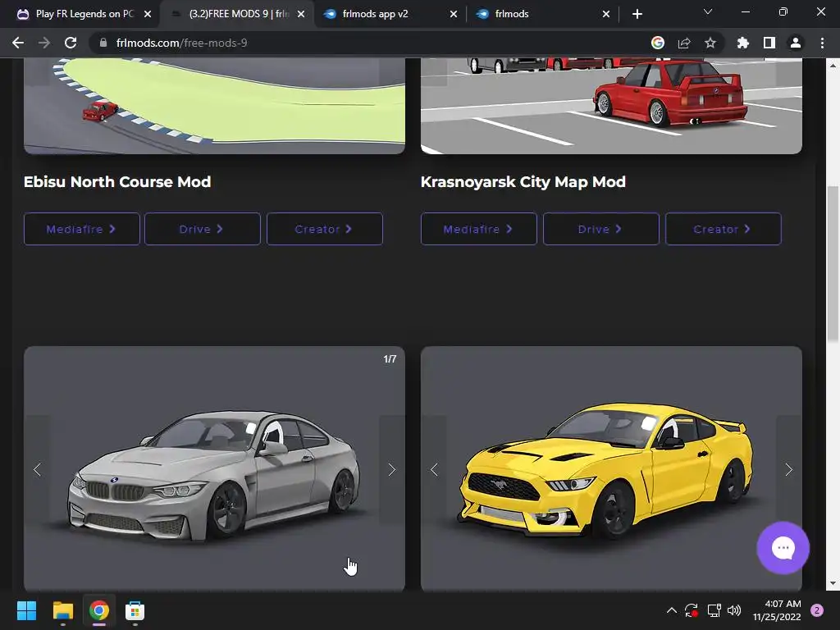
Task: Show hidden system tray icons
Action: pyautogui.click(x=671, y=610)
